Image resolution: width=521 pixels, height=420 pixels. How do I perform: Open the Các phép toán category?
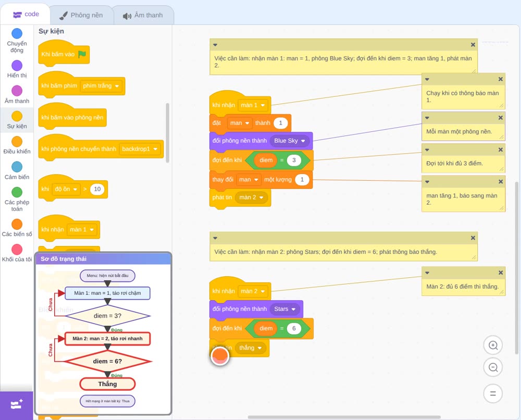pyautogui.click(x=17, y=199)
